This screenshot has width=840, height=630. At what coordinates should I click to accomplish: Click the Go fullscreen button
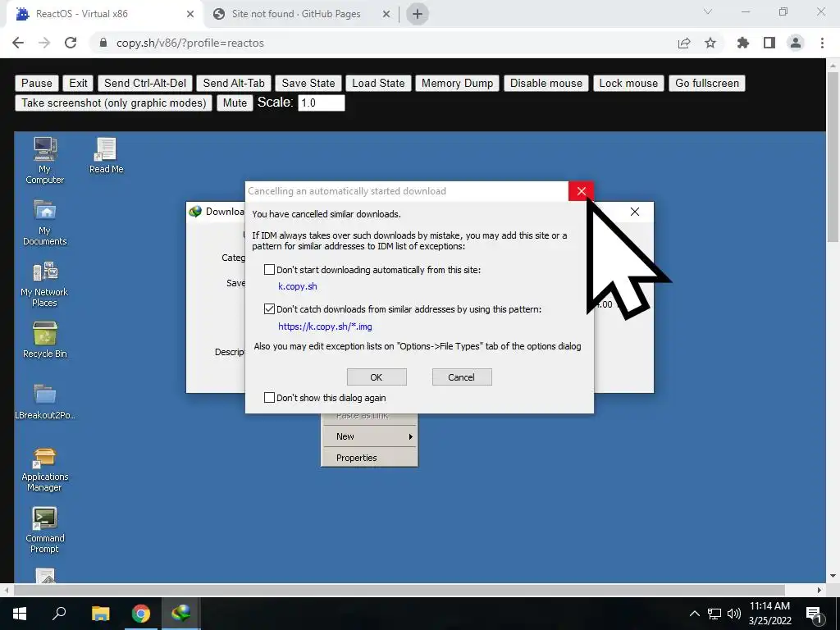(707, 83)
